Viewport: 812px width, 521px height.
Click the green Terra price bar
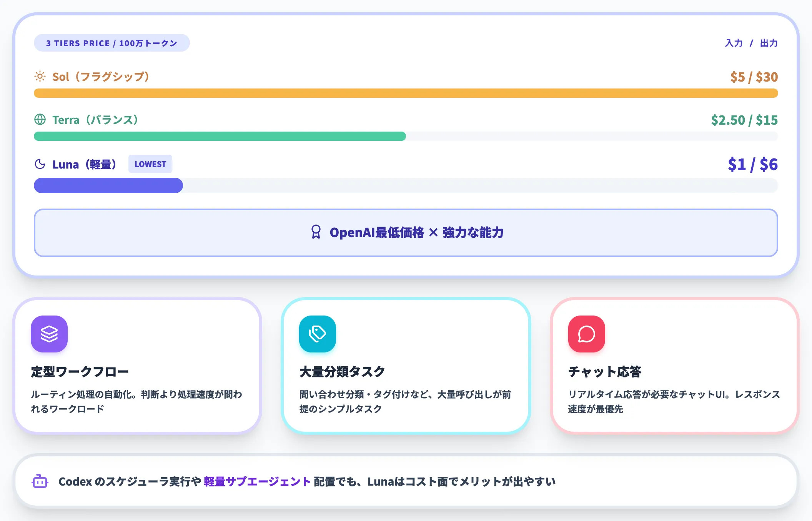click(x=220, y=136)
